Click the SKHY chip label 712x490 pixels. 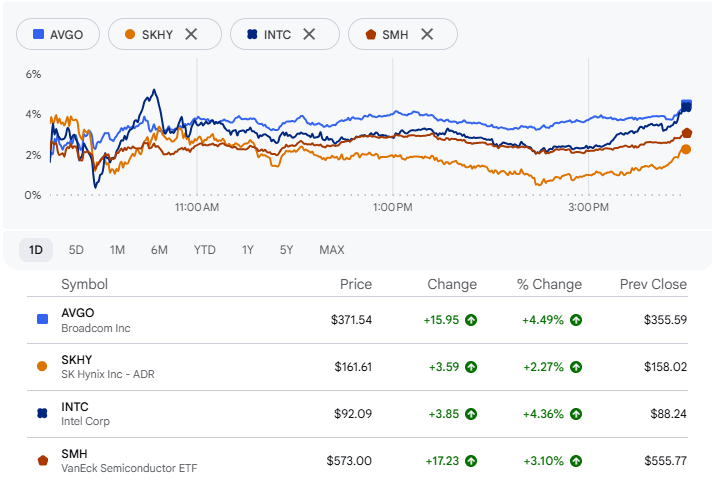[157, 35]
